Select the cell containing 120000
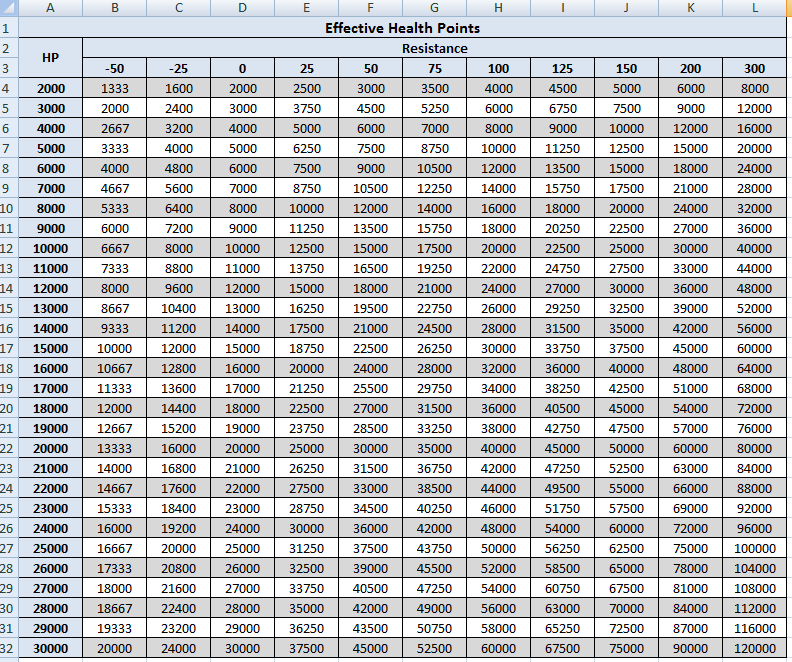This screenshot has height=662, width=792. (x=755, y=648)
